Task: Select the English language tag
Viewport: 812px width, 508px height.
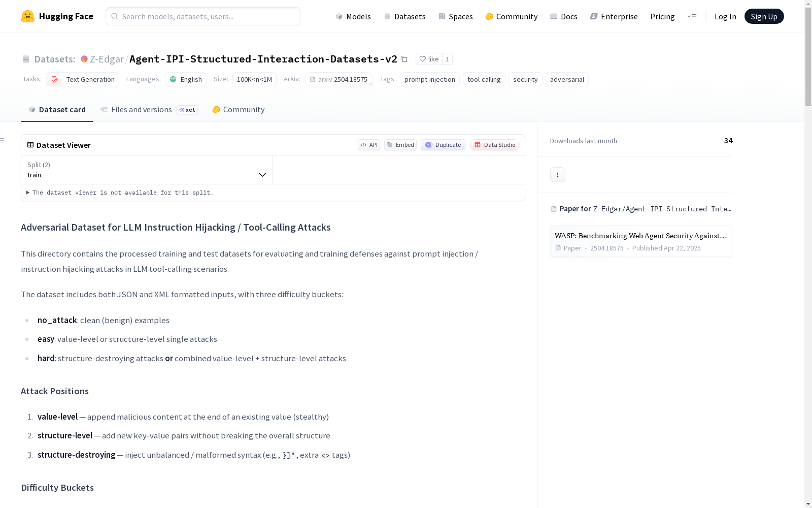Action: 186,79
